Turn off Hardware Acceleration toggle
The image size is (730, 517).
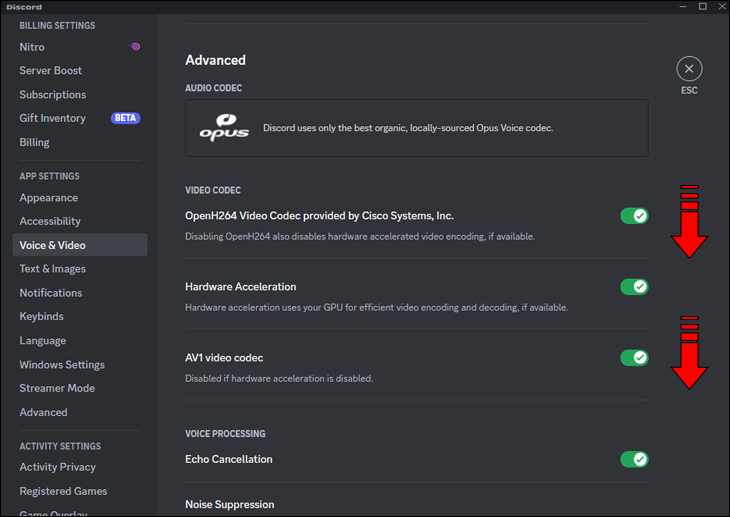[634, 287]
